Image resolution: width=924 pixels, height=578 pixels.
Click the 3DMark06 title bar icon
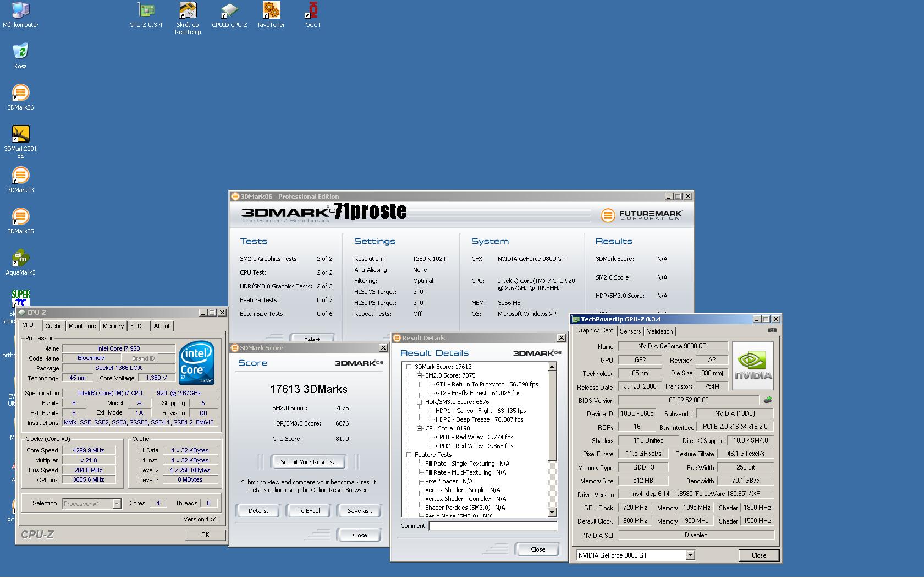tap(235, 197)
